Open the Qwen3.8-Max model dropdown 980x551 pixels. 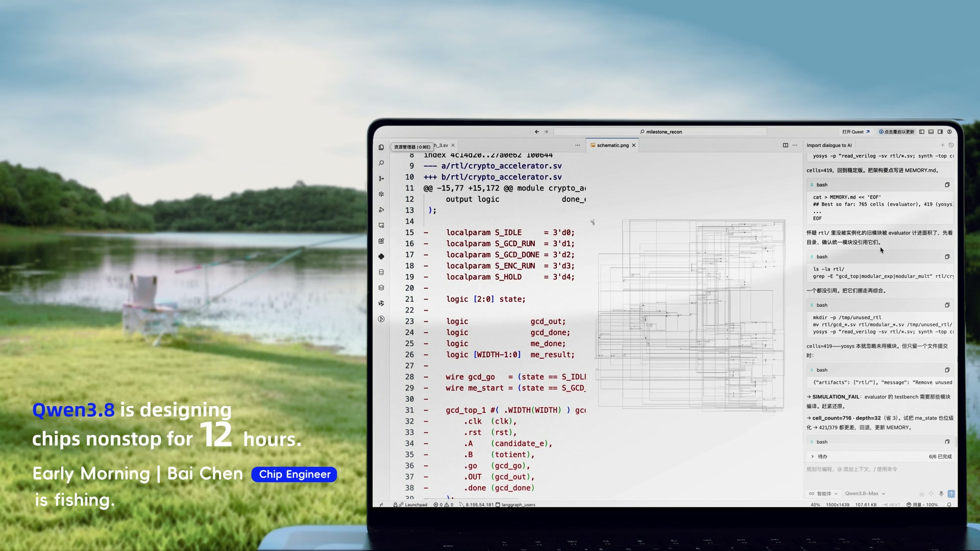click(x=865, y=493)
